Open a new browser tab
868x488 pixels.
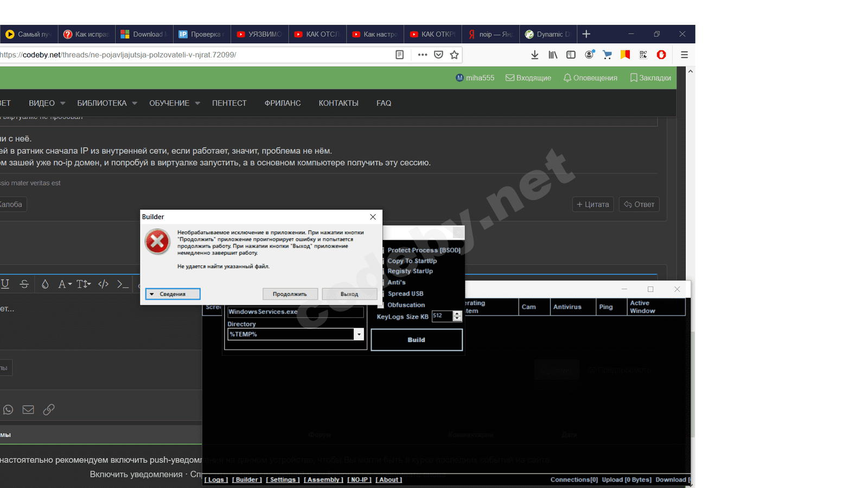(x=586, y=34)
